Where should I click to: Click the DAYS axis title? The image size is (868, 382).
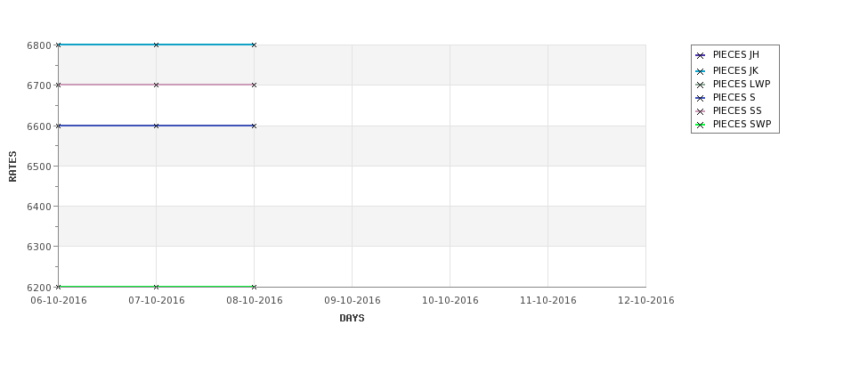(352, 319)
